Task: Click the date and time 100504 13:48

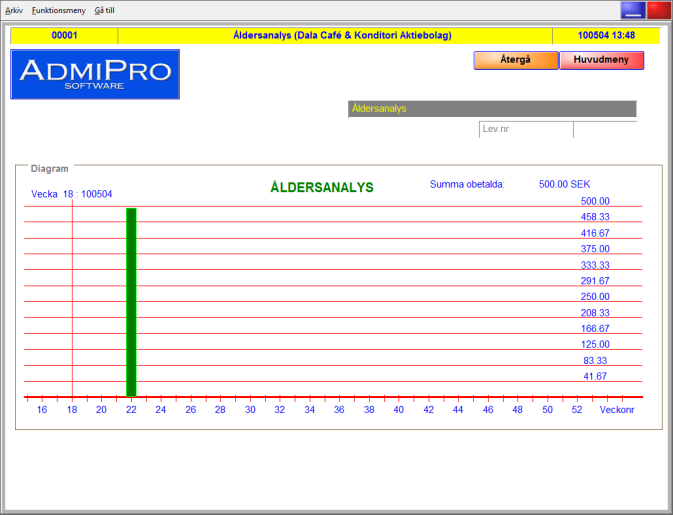Action: 606,36
